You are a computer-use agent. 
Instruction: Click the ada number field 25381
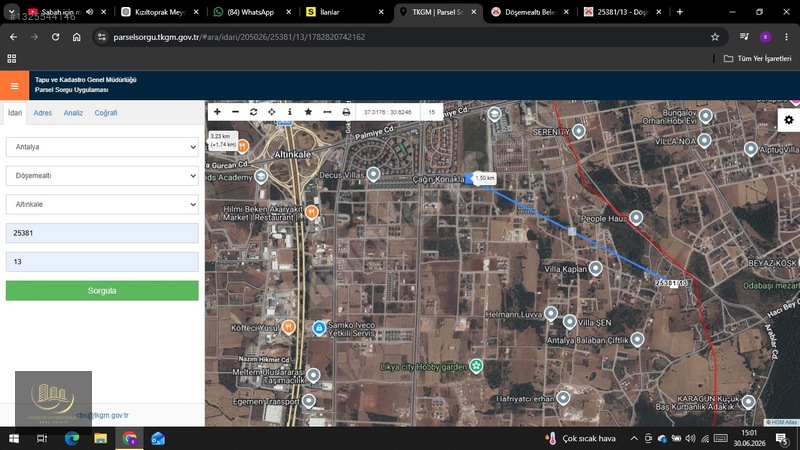click(102, 233)
